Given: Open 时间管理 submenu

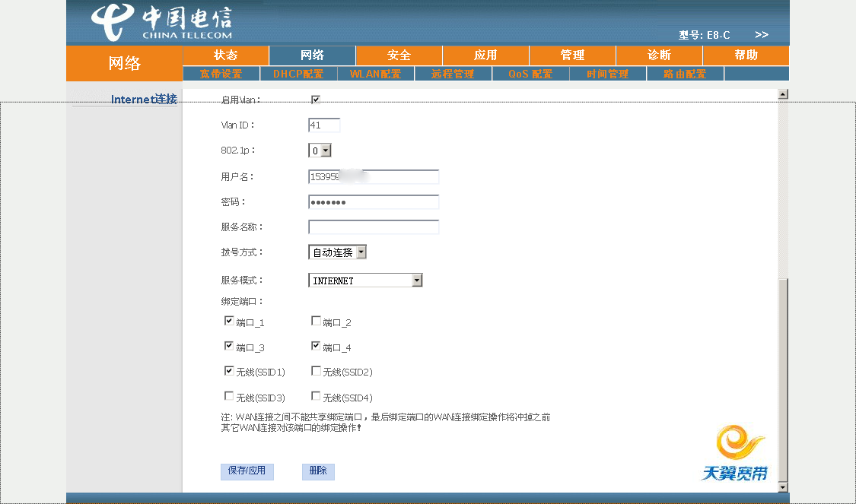Looking at the screenshot, I should point(608,74).
